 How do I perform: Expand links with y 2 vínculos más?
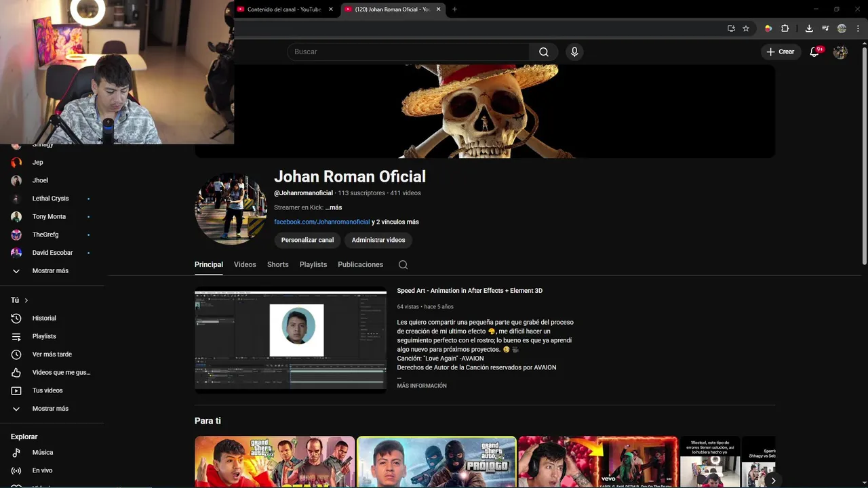coord(395,222)
